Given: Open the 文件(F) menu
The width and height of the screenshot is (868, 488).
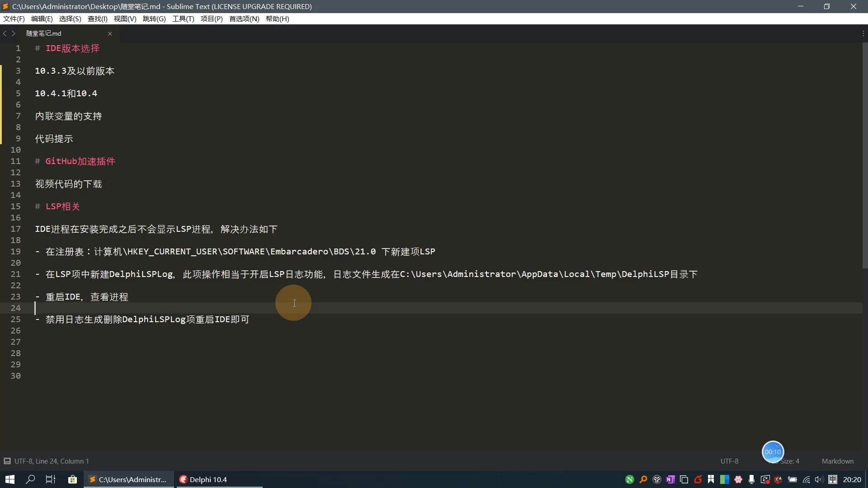Looking at the screenshot, I should click(14, 19).
